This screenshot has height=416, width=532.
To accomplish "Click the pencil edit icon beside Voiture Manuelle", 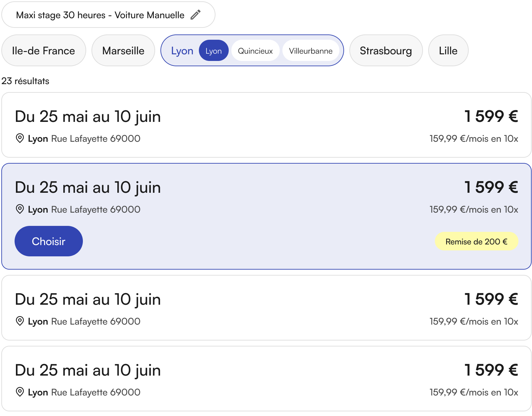I will point(195,15).
